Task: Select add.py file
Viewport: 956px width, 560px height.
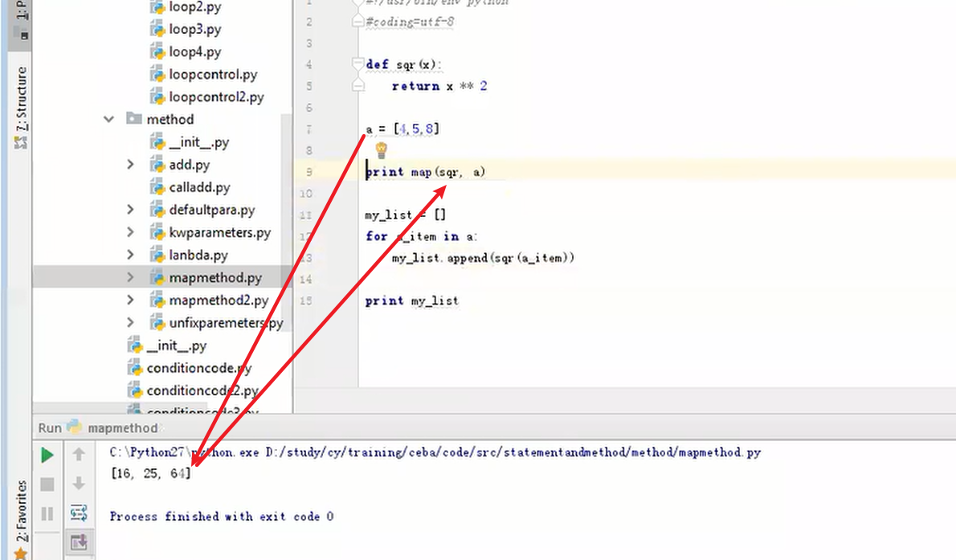Action: click(190, 164)
